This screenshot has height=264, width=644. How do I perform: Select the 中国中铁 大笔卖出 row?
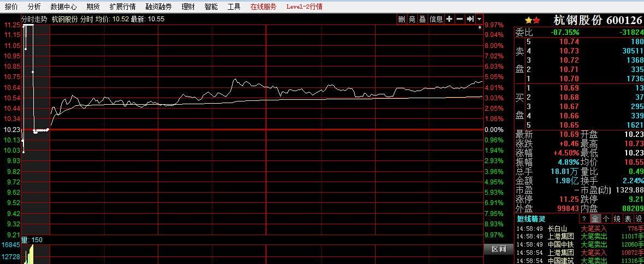(580, 245)
